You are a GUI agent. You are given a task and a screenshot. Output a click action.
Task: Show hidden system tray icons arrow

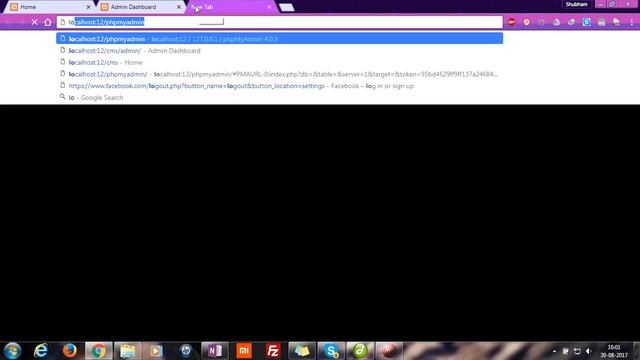click(x=554, y=351)
